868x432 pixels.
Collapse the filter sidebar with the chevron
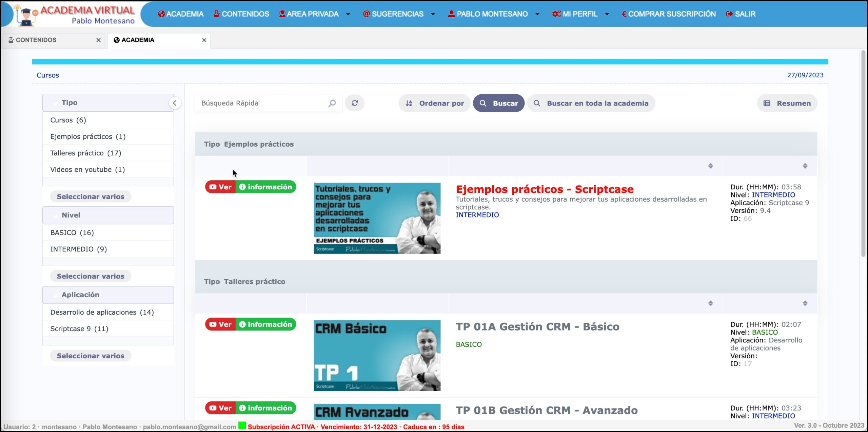[x=175, y=103]
